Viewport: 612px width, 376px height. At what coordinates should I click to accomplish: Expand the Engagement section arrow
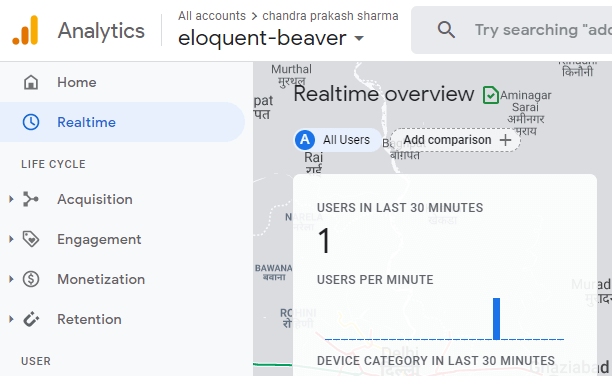coord(11,239)
